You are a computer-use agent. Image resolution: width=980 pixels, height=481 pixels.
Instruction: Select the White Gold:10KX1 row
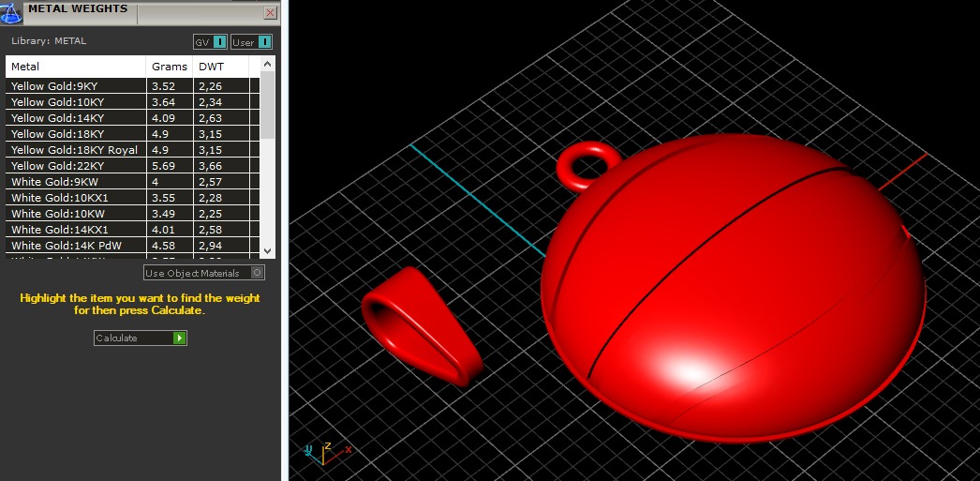(132, 198)
